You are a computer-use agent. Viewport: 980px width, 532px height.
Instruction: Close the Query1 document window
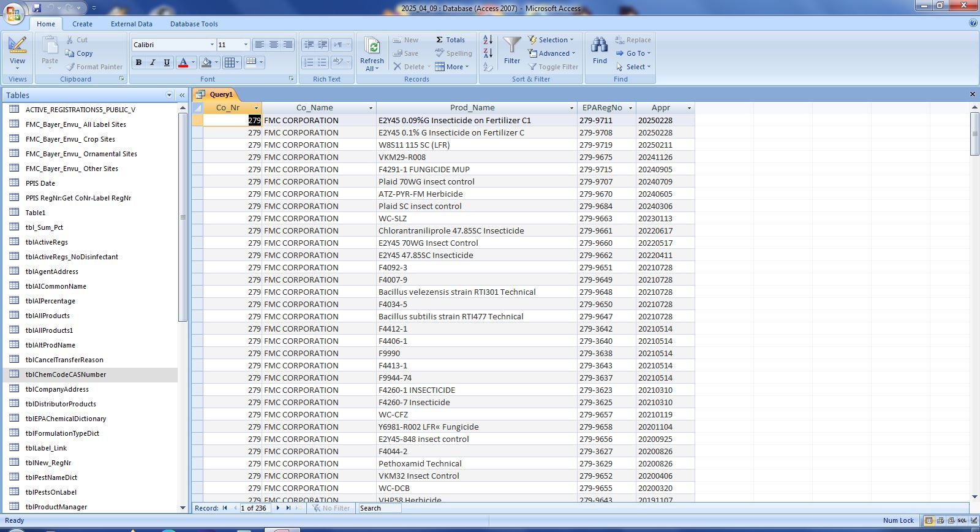[x=972, y=94]
